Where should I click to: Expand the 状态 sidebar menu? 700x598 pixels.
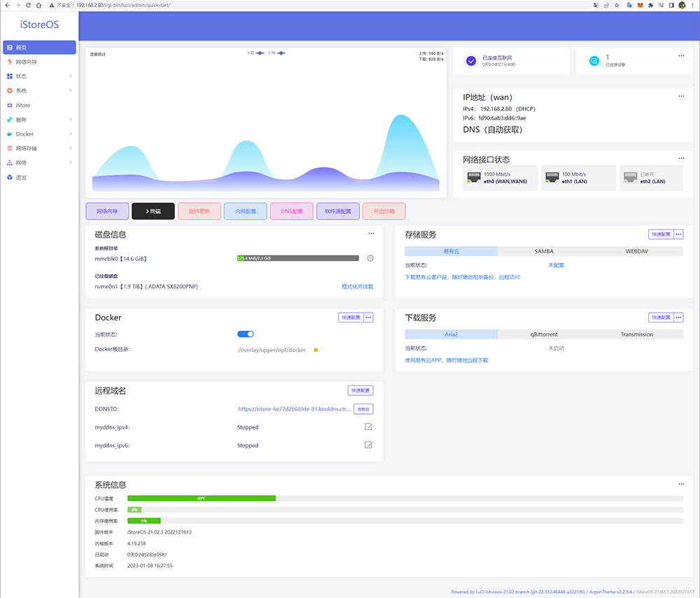coord(39,76)
